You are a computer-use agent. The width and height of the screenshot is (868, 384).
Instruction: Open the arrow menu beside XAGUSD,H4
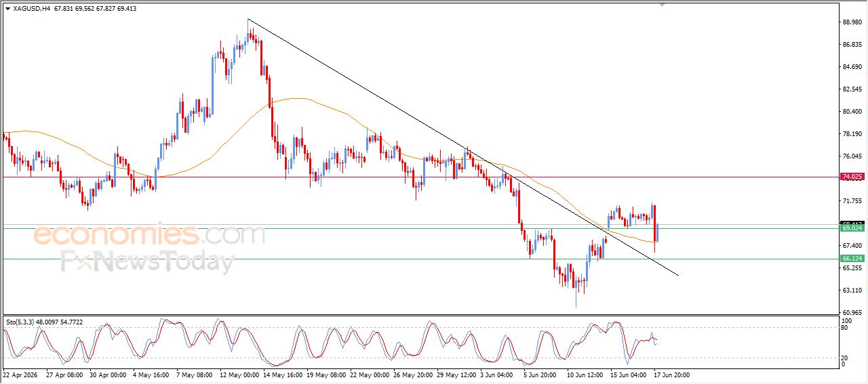pos(7,9)
